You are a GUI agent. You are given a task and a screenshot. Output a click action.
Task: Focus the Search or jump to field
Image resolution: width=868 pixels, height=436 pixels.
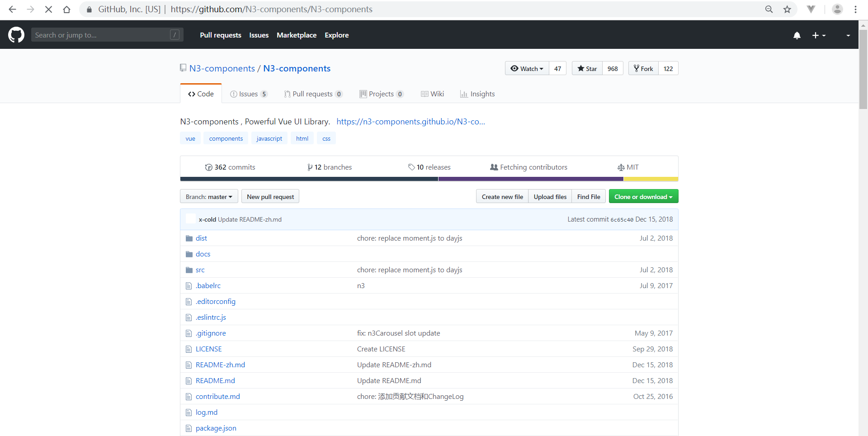pos(107,35)
